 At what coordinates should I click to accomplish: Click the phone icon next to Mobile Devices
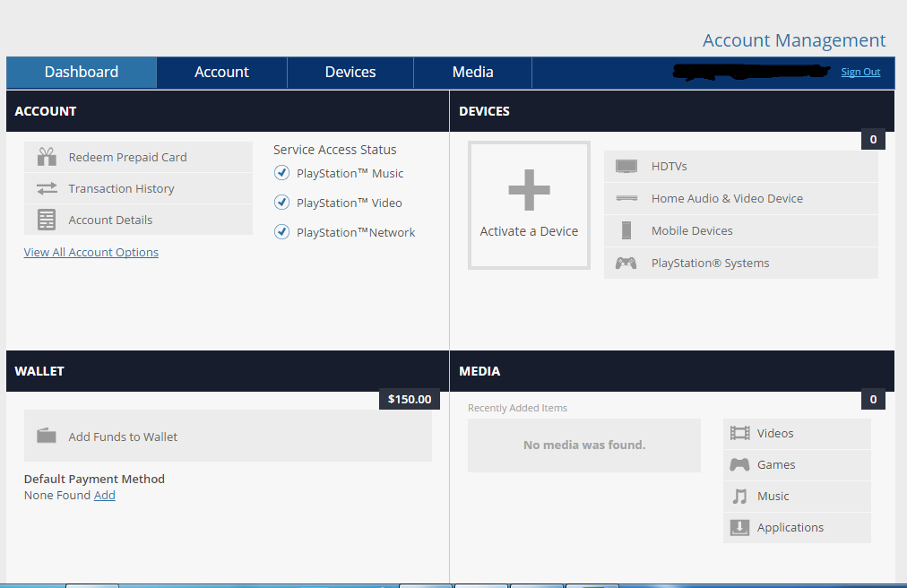pos(626,230)
